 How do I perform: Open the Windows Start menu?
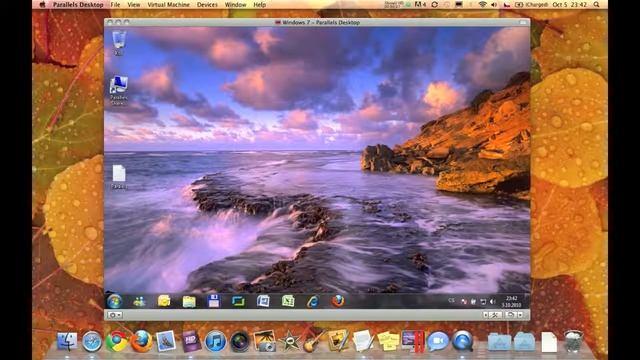(x=114, y=301)
